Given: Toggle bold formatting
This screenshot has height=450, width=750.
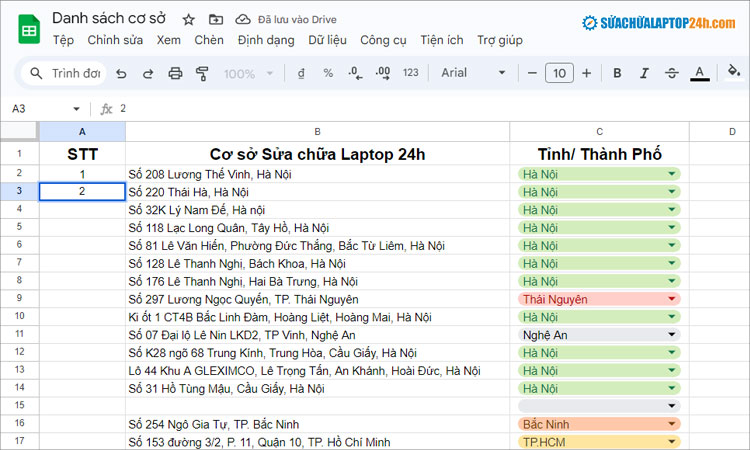Looking at the screenshot, I should pos(617,73).
